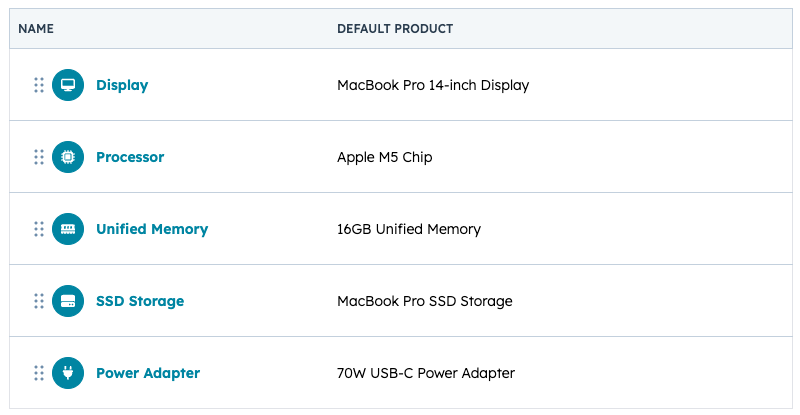The width and height of the screenshot is (800, 415).
Task: Open the Processor option link
Action: pos(130,157)
